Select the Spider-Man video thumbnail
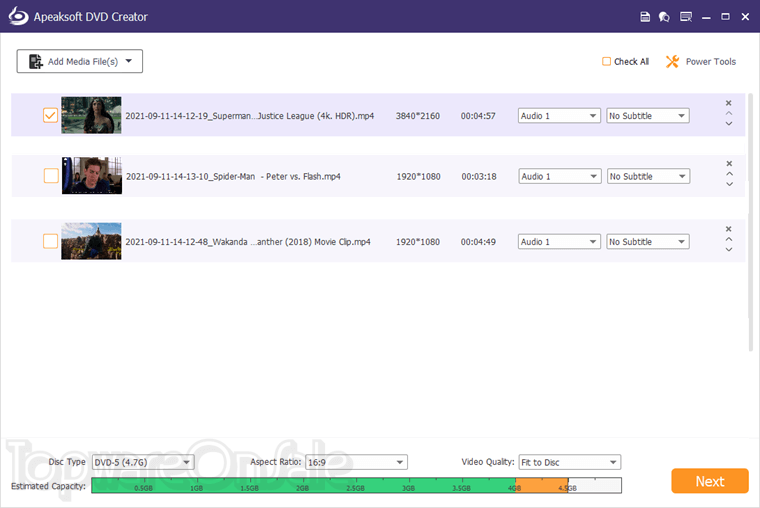 pos(92,175)
